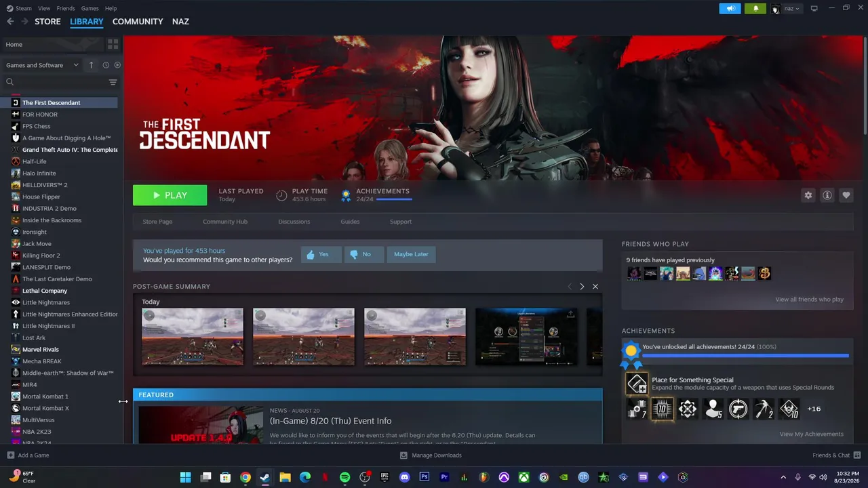Show game info icon
This screenshot has width=868, height=488.
[x=827, y=195]
